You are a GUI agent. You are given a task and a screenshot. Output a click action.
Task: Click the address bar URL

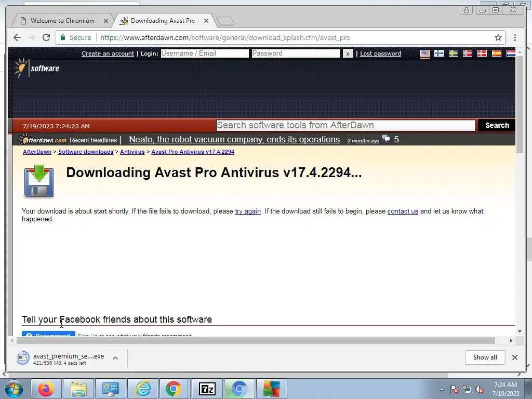225,37
